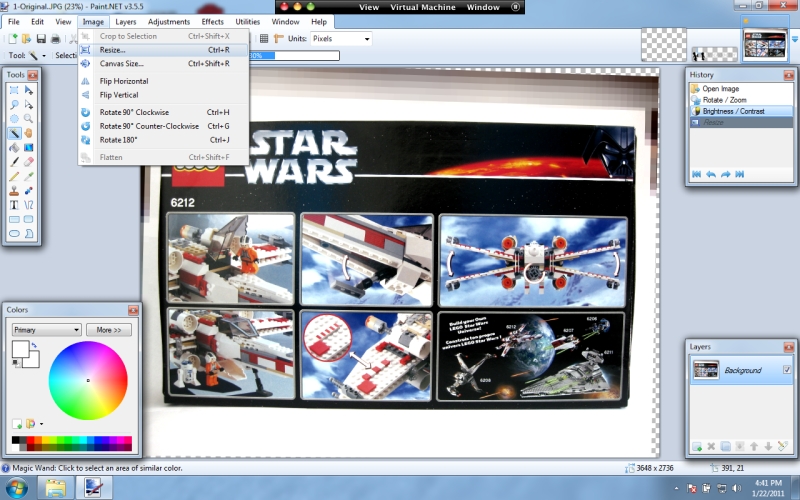Screen dimensions: 800x500
Task: Click the Print toolbar icon
Action: (x=55, y=38)
